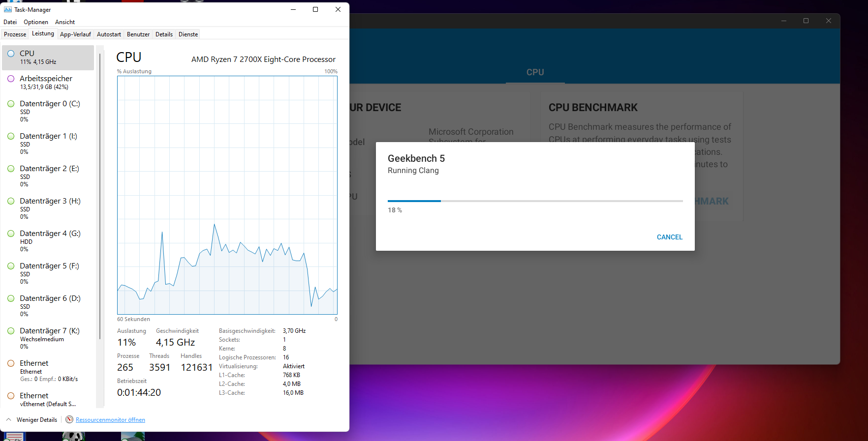The height and width of the screenshot is (441, 868).
Task: Select Datenträger 7 (K:) Wechselmedium icon
Action: 11,331
